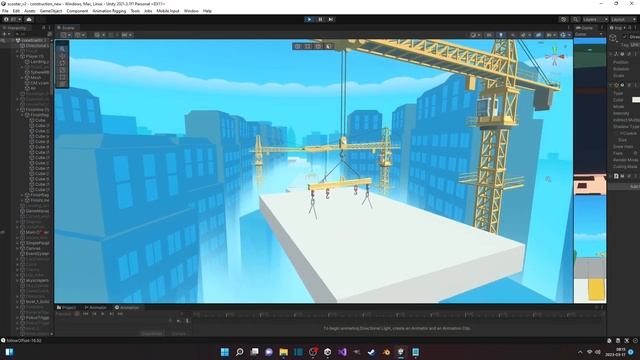Open the Windows Start menu
This screenshot has height=360, width=640.
point(225,352)
